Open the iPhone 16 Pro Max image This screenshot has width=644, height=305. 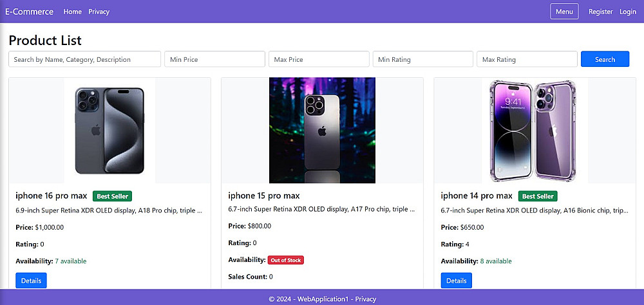pyautogui.click(x=110, y=131)
